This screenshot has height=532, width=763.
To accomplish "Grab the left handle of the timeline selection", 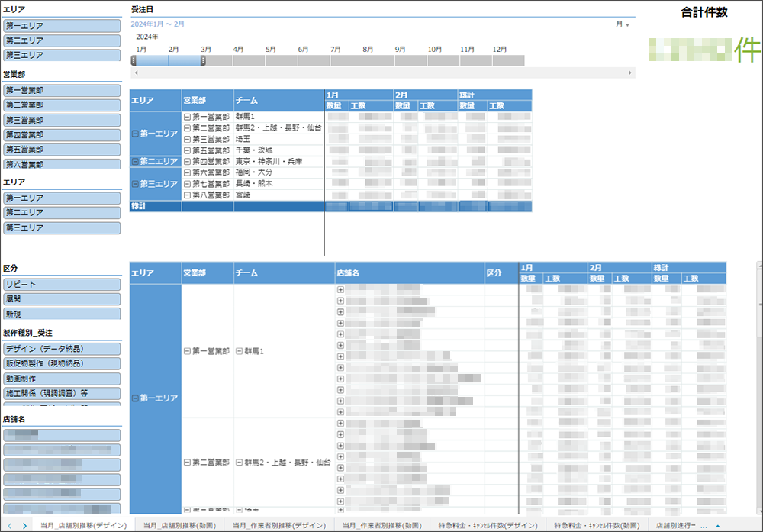I will click(x=134, y=60).
